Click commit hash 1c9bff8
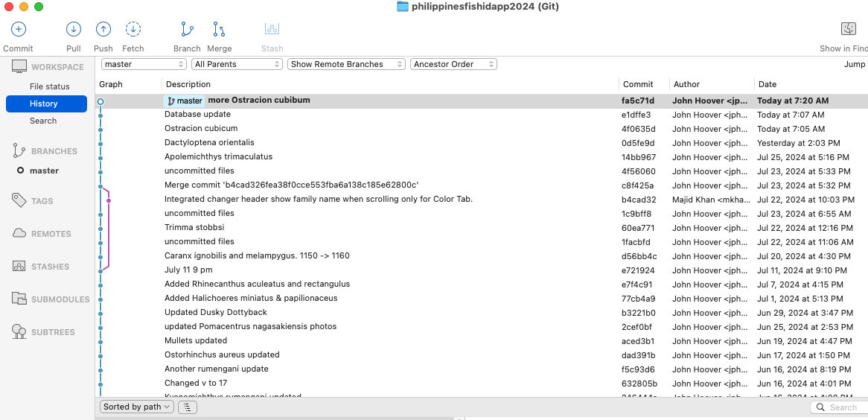This screenshot has width=868, height=420. point(636,214)
